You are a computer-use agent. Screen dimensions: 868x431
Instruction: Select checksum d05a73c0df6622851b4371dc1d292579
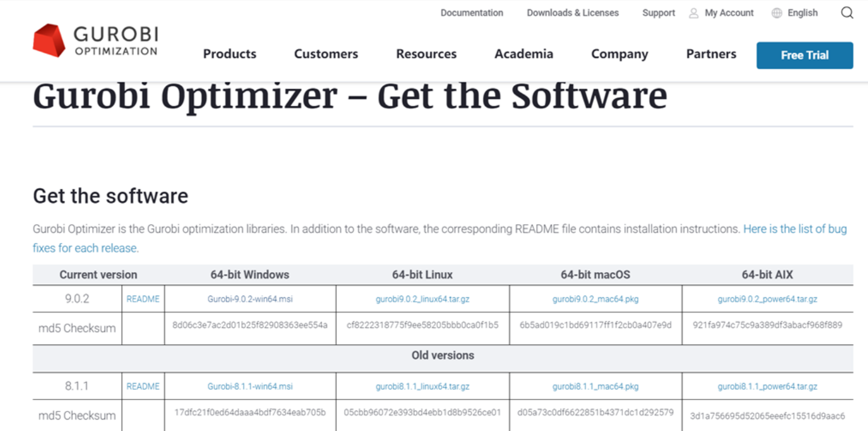595,412
